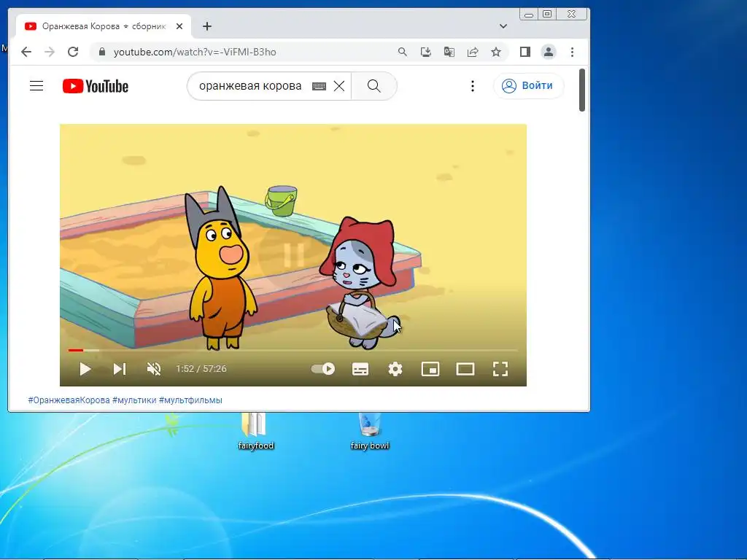
Task: Enable theater mode view
Action: click(465, 369)
